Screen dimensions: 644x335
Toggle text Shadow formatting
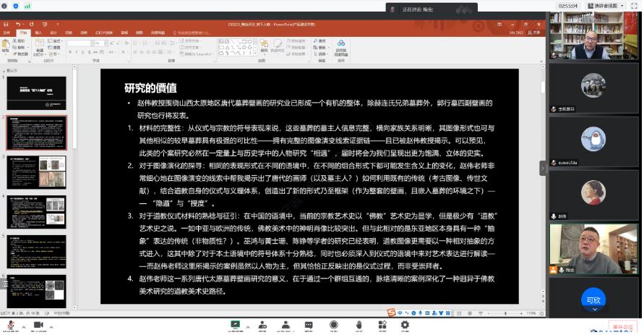click(90, 52)
